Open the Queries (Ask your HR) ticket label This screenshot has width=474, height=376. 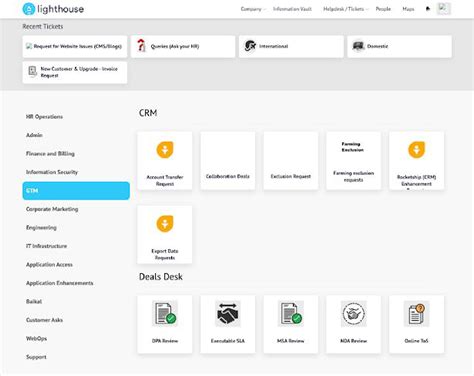[175, 46]
